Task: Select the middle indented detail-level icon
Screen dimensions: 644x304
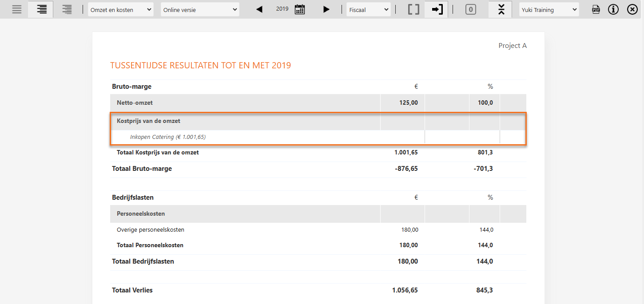Action: point(42,9)
